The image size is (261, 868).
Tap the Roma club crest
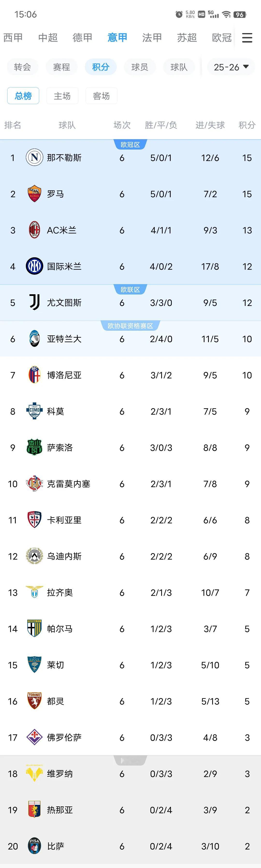click(34, 194)
